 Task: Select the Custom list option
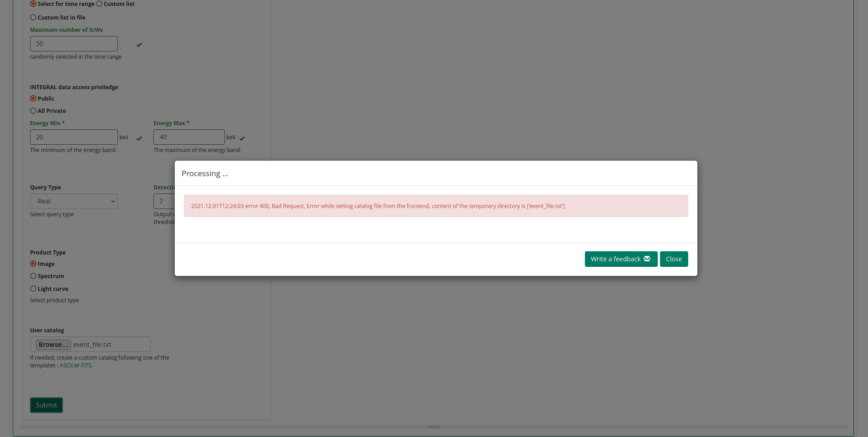tap(99, 4)
